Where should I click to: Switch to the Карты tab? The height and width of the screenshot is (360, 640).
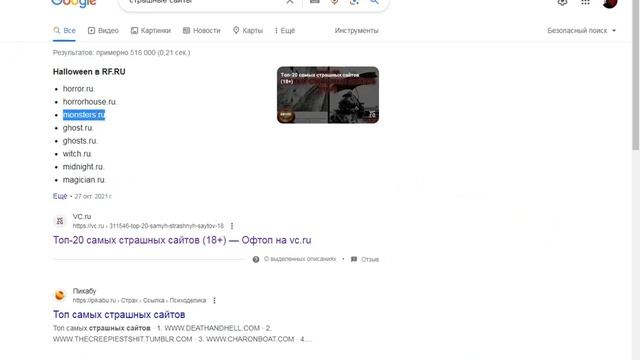pos(248,31)
